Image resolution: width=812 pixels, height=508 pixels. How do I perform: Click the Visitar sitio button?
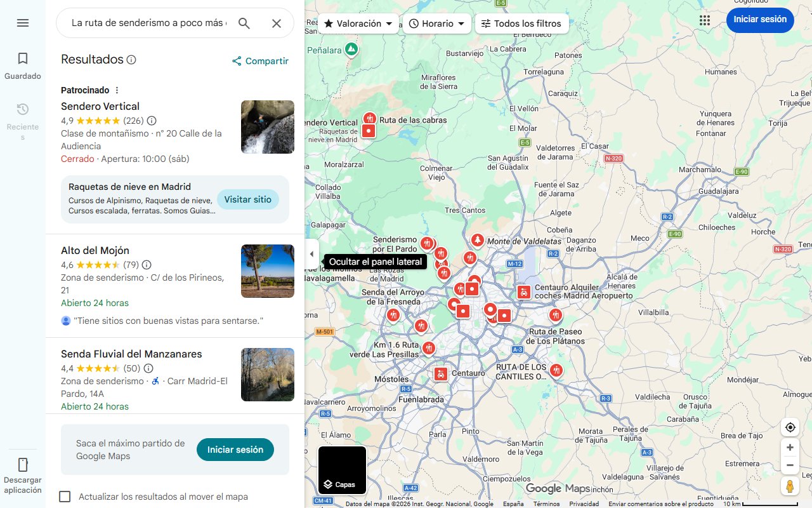click(x=248, y=199)
